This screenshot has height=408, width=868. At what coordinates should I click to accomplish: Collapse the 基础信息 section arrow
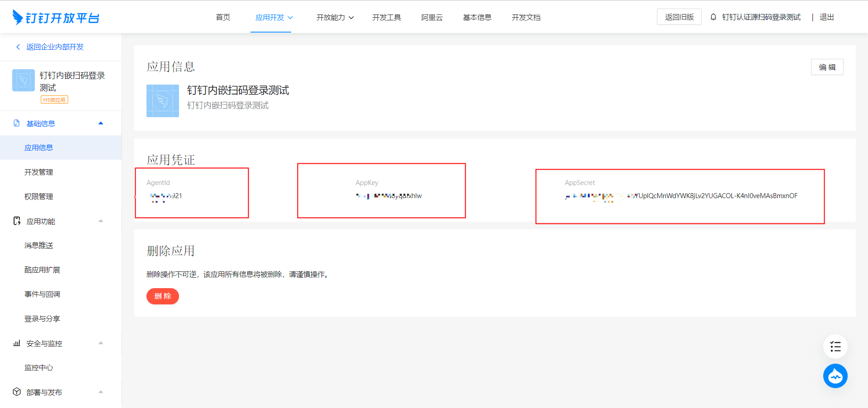tap(101, 123)
